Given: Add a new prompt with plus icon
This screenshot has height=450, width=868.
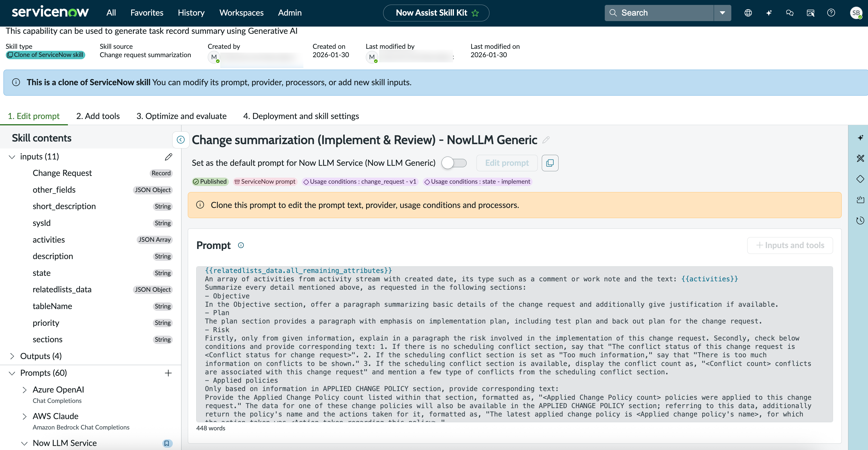Looking at the screenshot, I should click(168, 373).
